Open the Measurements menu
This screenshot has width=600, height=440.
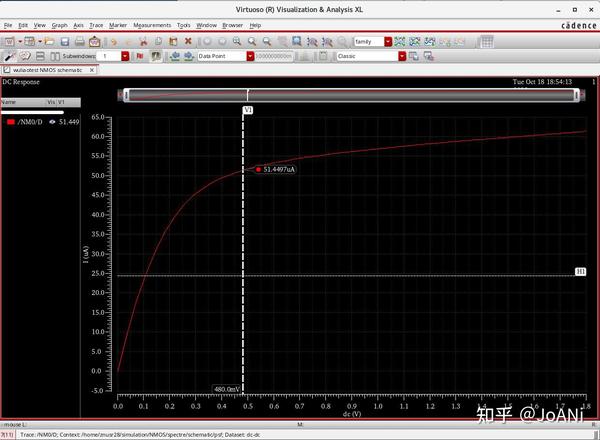point(152,25)
